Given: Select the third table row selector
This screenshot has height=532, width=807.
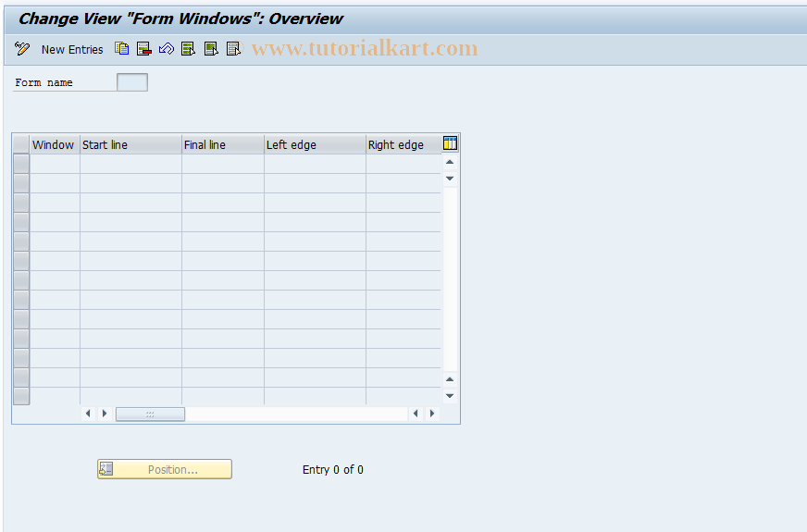Looking at the screenshot, I should click(21, 203).
